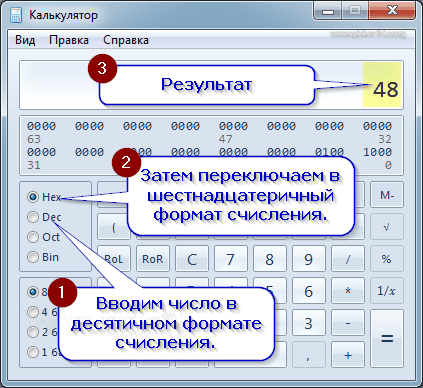This screenshot has height=388, width=423.
Task: Select the Bin radio button
Action: [x=43, y=257]
